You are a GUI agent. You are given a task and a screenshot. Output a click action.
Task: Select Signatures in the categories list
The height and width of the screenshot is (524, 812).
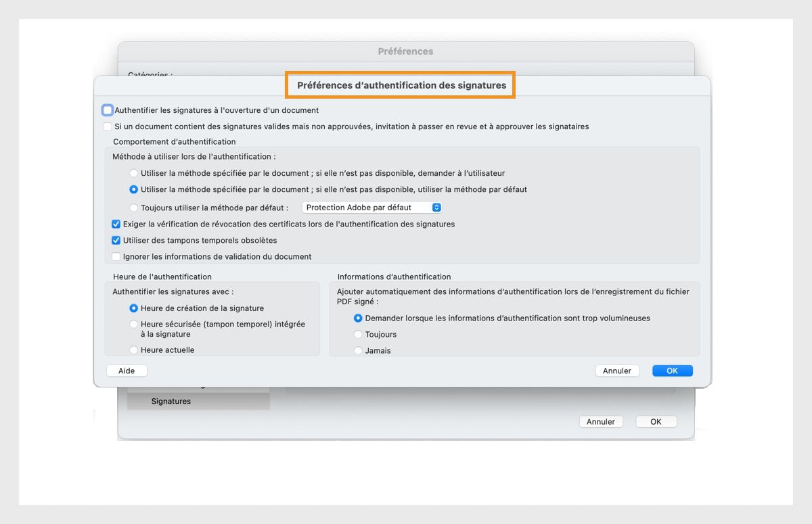[171, 401]
